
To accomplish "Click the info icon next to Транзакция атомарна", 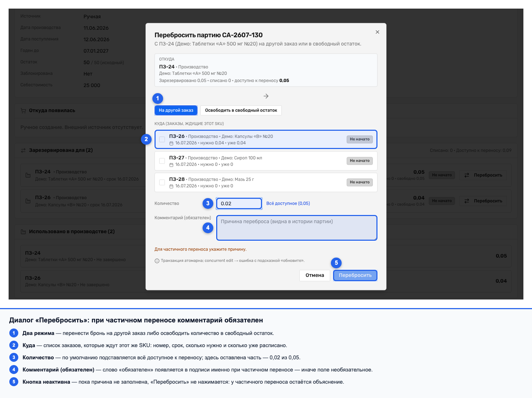I will click(x=157, y=261).
